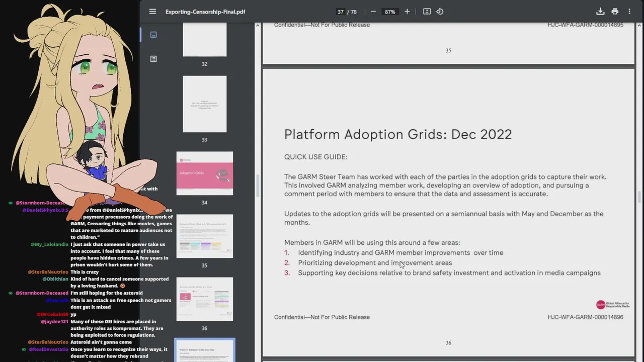Open the page 36 thumbnail
This screenshot has height=362, width=644.
204,299
